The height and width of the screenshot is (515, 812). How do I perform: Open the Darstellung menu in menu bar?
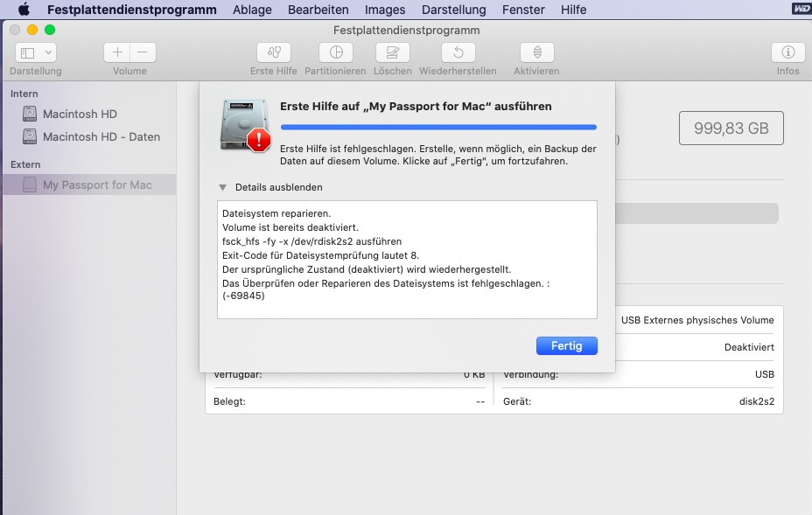click(x=453, y=10)
